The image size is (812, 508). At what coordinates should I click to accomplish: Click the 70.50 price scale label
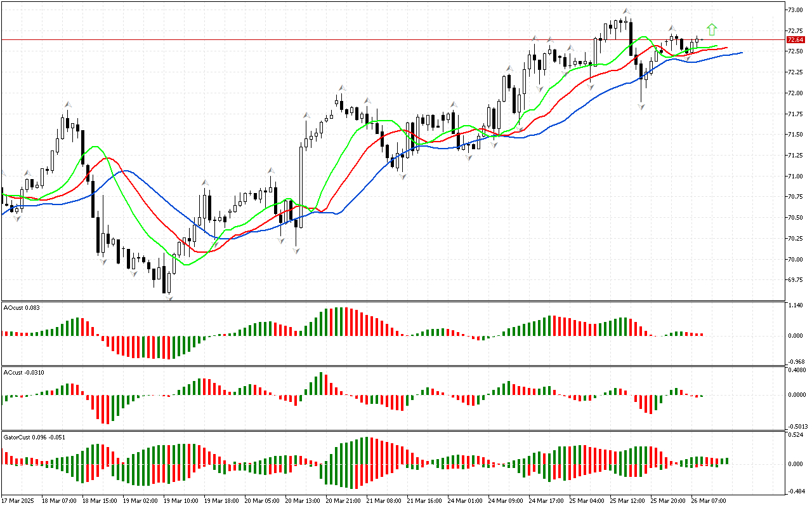tap(795, 218)
